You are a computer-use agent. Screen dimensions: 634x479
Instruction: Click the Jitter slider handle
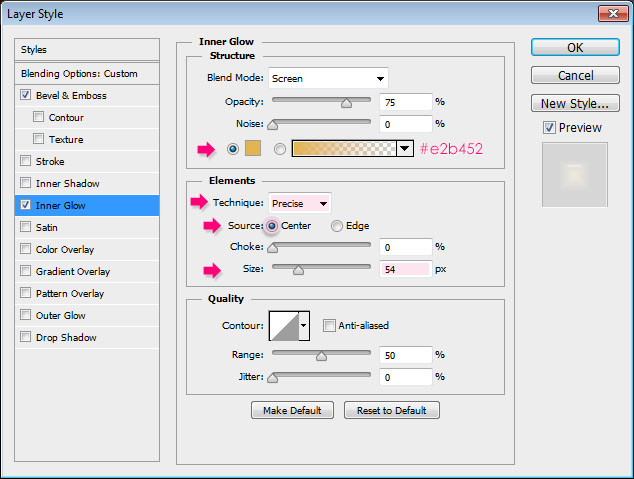point(273,378)
